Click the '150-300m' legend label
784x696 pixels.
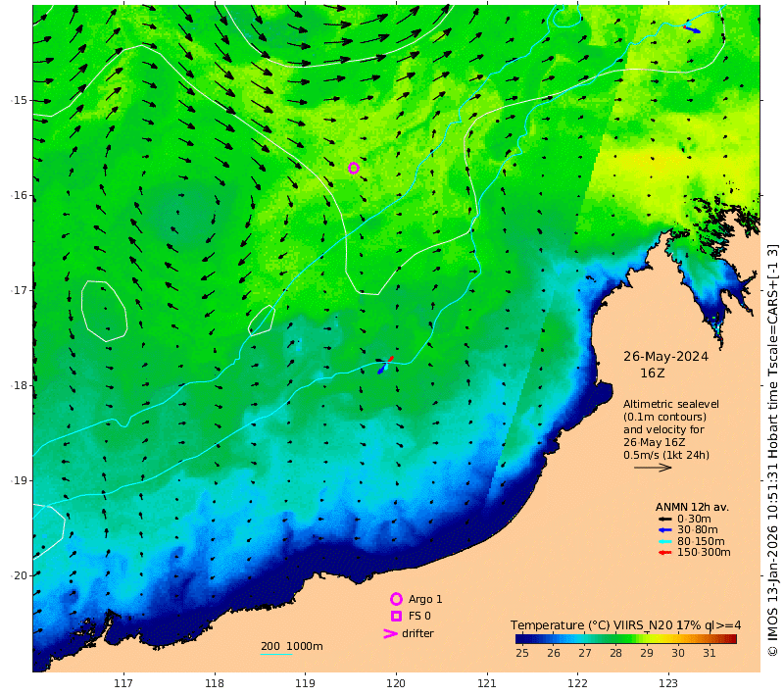click(704, 553)
